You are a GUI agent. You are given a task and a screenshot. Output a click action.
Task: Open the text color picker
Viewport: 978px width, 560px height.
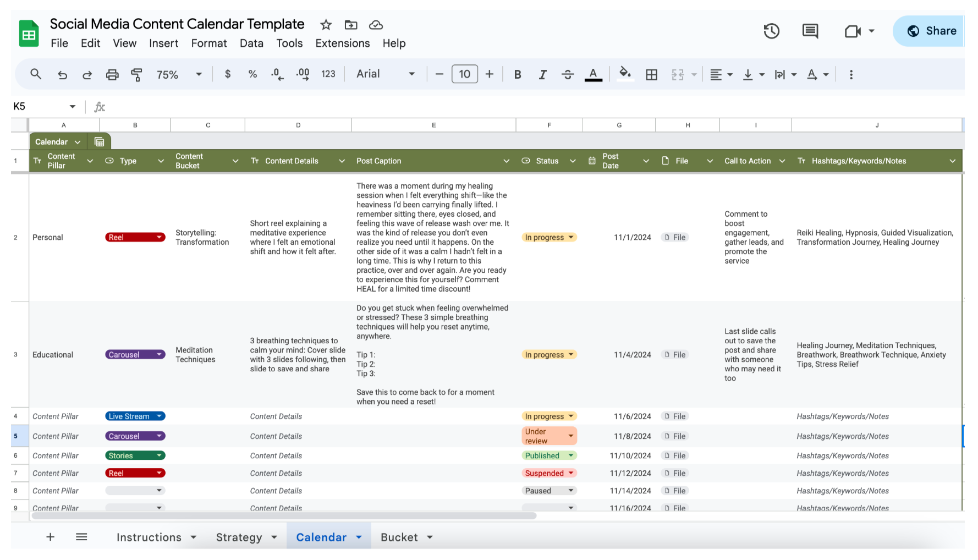point(593,74)
